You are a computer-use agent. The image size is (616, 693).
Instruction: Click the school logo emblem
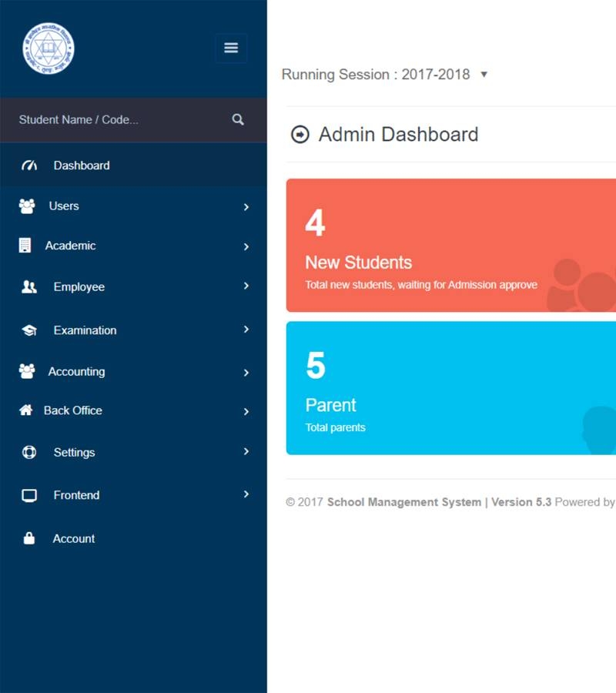click(x=49, y=49)
